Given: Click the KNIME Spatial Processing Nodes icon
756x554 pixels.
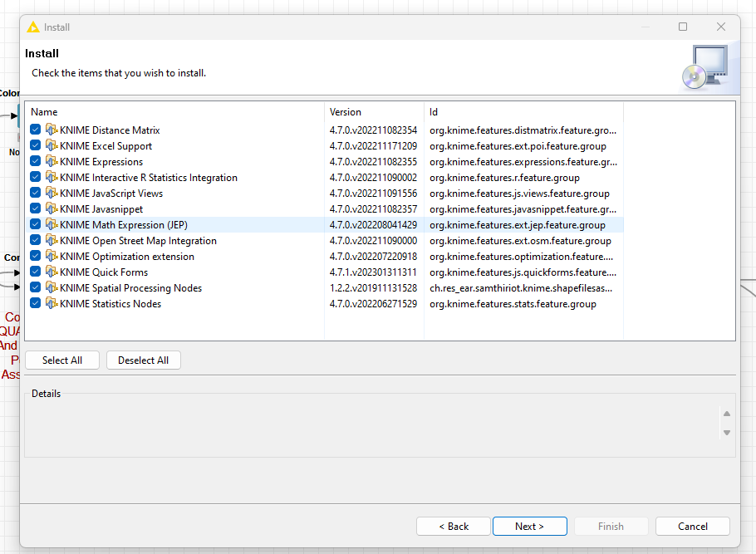Looking at the screenshot, I should coord(52,288).
